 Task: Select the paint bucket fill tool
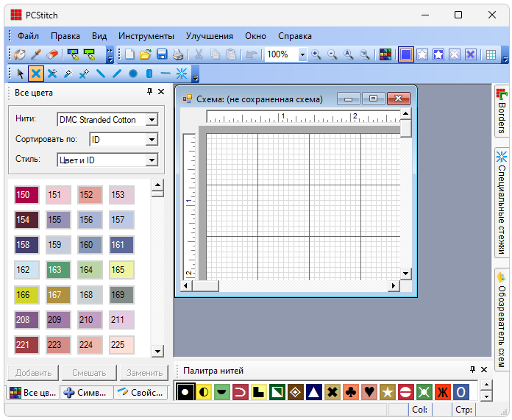20,54
